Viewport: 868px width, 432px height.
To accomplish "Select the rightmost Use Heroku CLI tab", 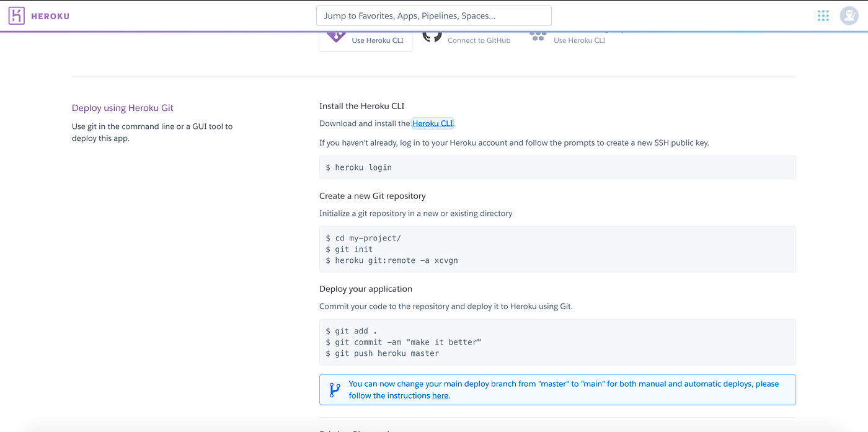I will [579, 40].
